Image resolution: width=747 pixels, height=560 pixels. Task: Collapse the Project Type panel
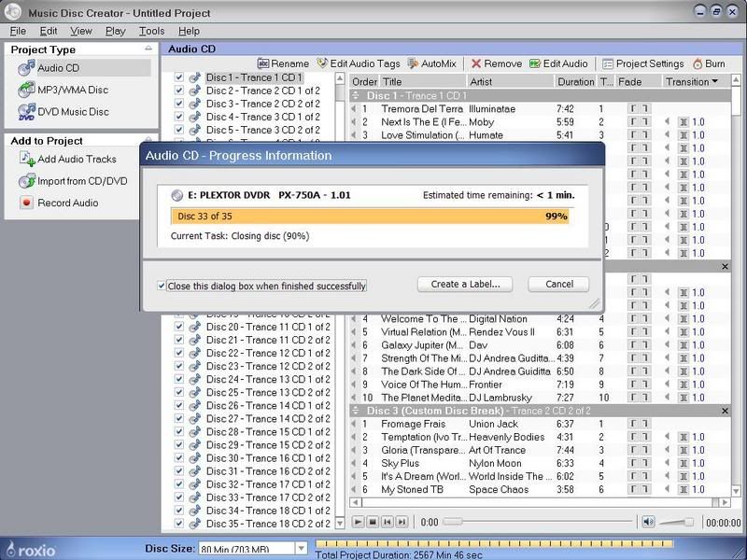coord(148,49)
